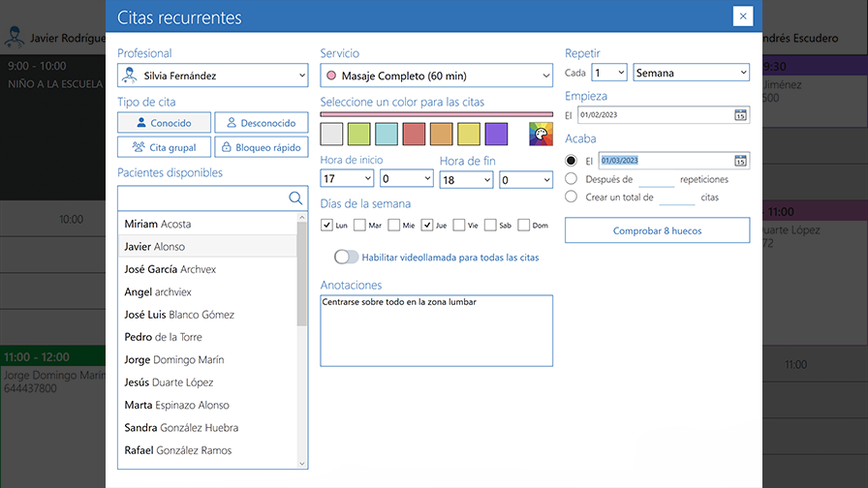Click the Comprobar 8 huecos button
Viewport: 868px width, 488px height.
point(657,230)
